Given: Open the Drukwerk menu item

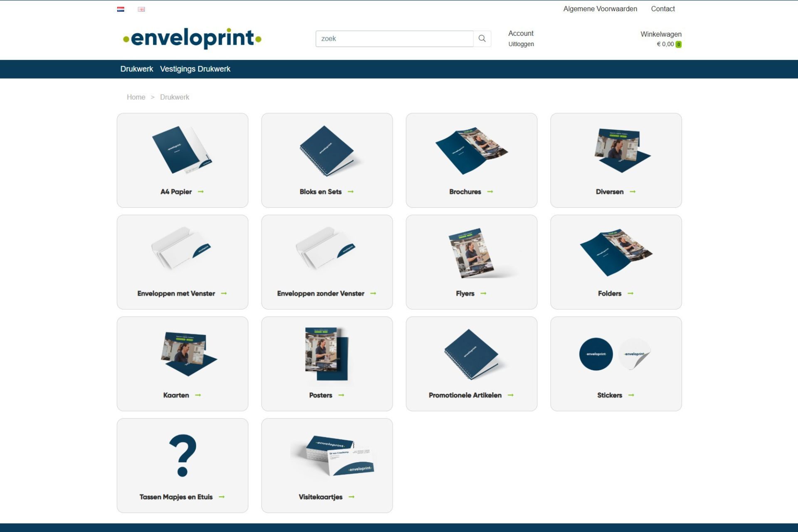Looking at the screenshot, I should (136, 69).
